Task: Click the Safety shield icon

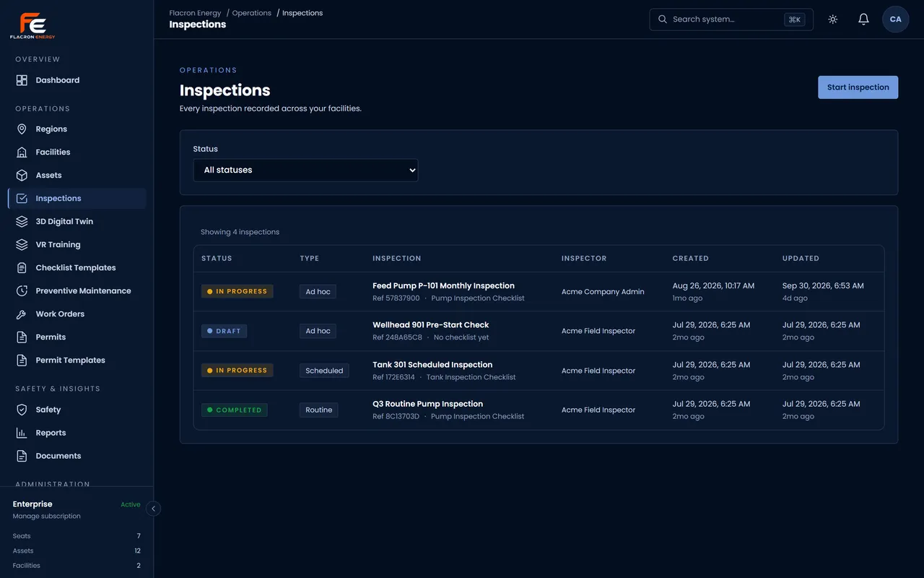Action: tap(22, 410)
